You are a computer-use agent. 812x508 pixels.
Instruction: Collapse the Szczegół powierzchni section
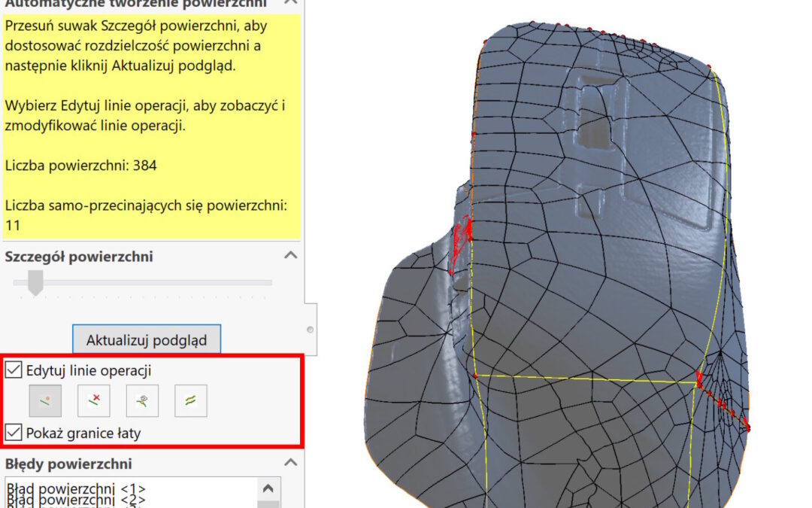click(x=290, y=256)
